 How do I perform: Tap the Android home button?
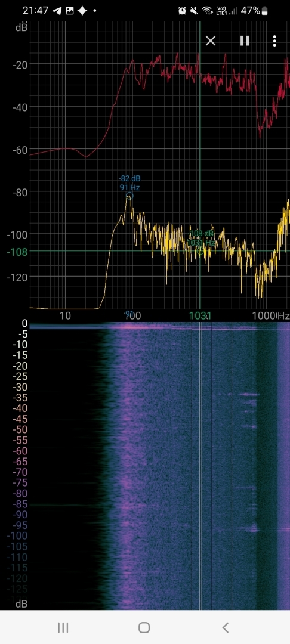(x=144, y=627)
